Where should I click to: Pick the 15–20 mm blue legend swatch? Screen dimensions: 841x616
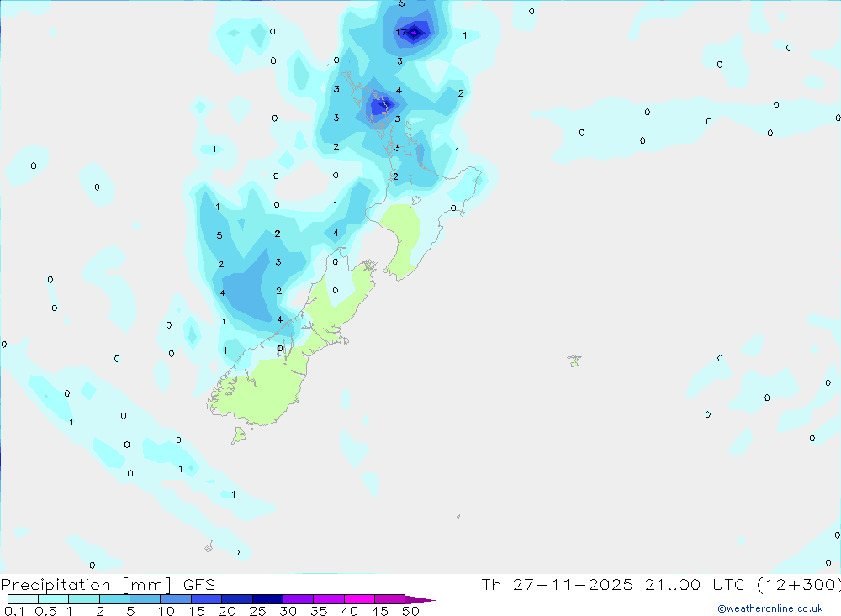click(207, 599)
